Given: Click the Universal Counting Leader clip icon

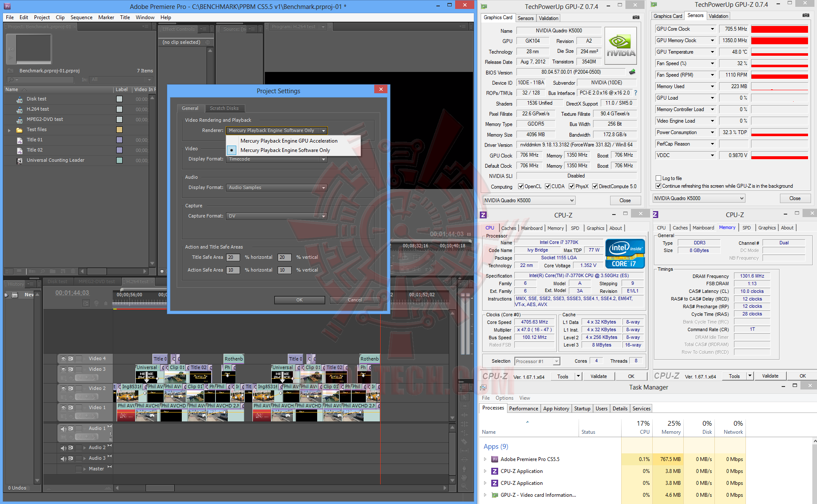Looking at the screenshot, I should tap(20, 160).
